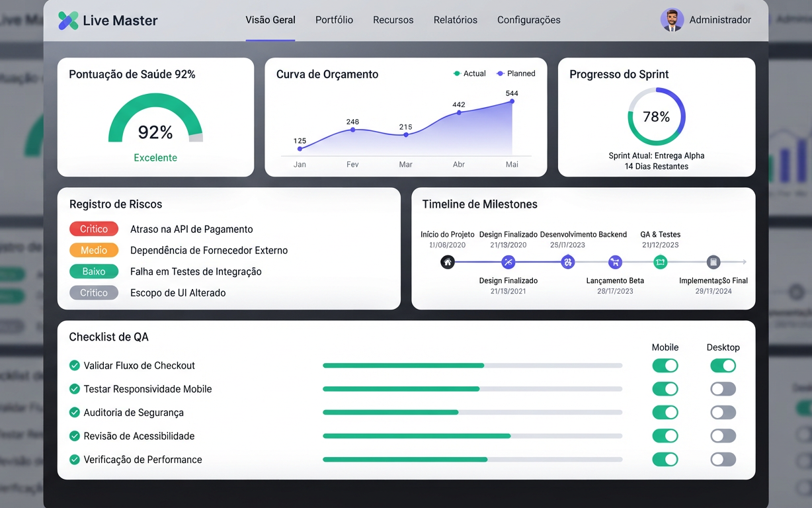Turn off Desktop toggle for Validar Fluxo de Checkout
This screenshot has height=508, width=812.
click(723, 365)
